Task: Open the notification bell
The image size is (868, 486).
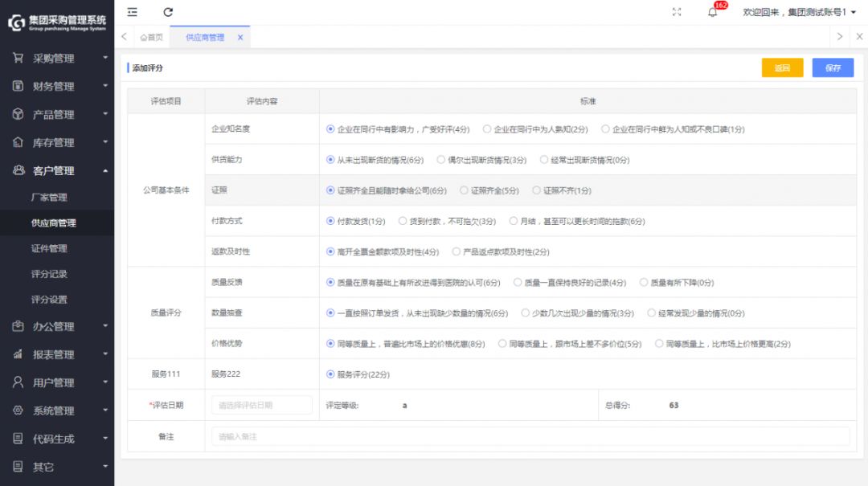Action: pos(712,12)
